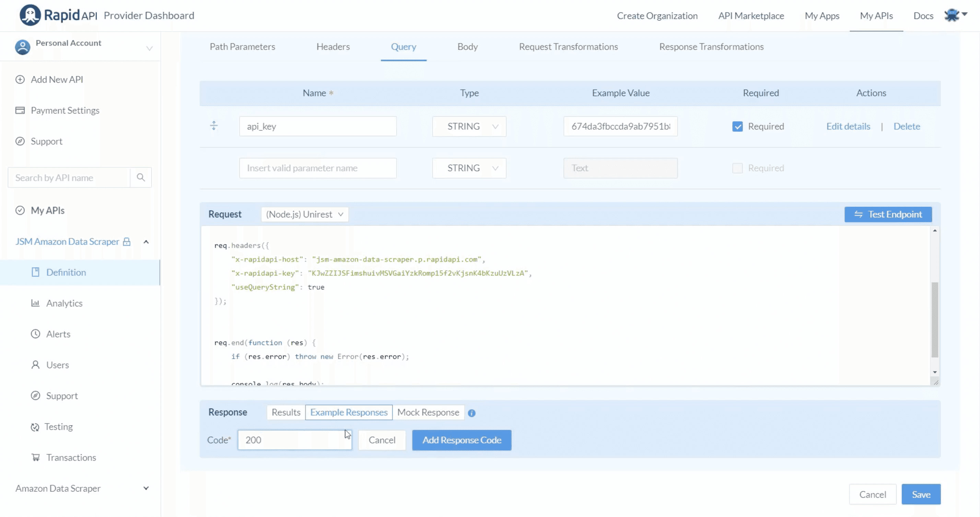Click Delete for the api_key parameter
Viewport: 980px width, 517px height.
point(907,127)
